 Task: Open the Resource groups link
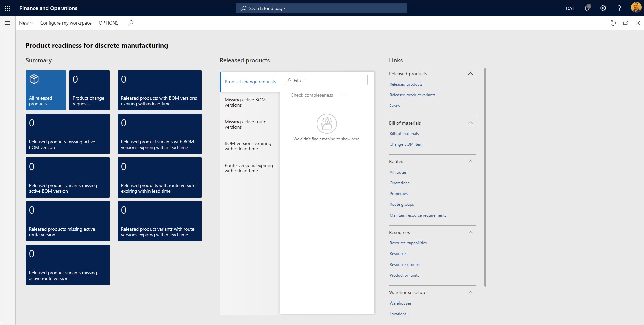tap(404, 265)
